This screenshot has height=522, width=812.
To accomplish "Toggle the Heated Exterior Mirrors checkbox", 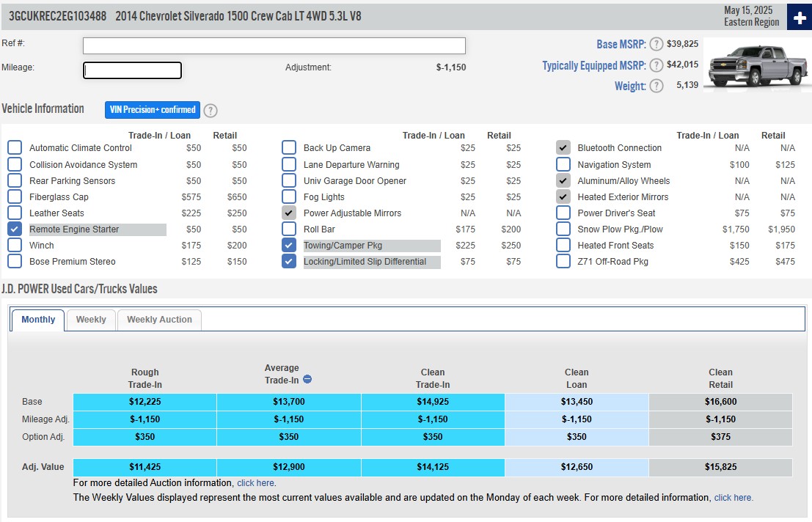I will (563, 196).
